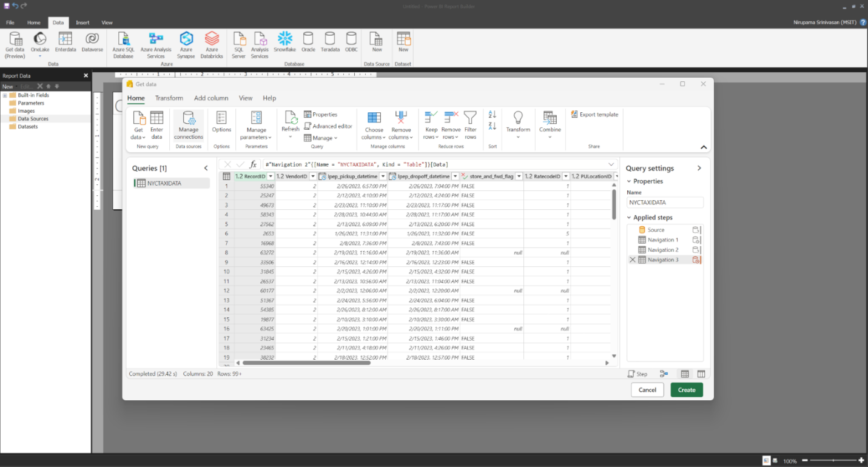Open Get data (Preview) in main ribbon
868x467 pixels.
(x=15, y=45)
